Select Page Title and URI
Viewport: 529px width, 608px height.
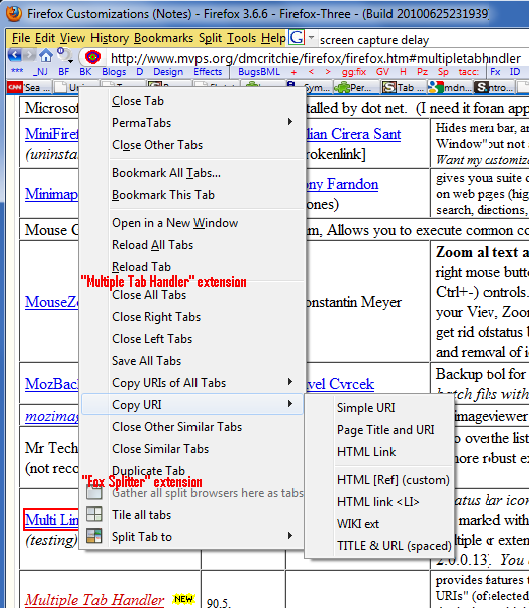pos(379,430)
